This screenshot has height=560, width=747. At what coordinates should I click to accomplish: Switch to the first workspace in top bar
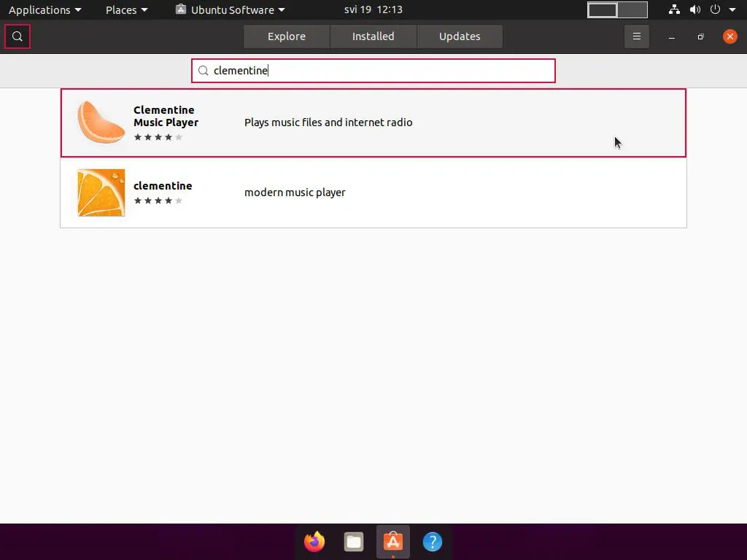pos(602,9)
